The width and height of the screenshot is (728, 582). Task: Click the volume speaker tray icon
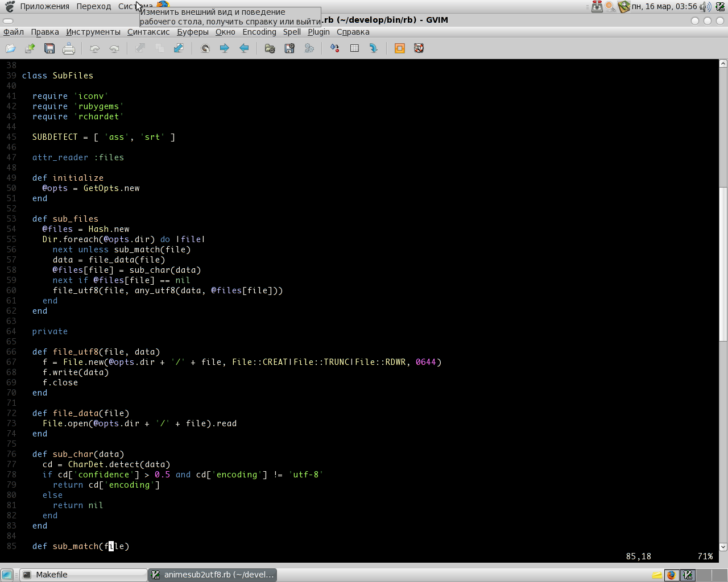click(x=705, y=7)
